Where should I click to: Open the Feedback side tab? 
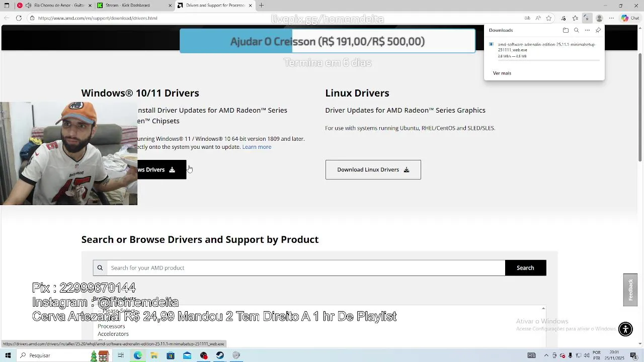(x=630, y=290)
